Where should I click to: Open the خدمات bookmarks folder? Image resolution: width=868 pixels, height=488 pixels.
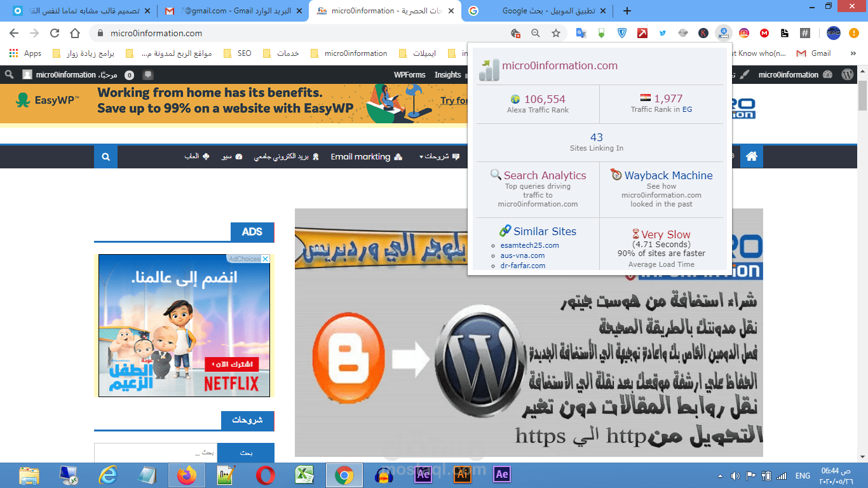[281, 53]
